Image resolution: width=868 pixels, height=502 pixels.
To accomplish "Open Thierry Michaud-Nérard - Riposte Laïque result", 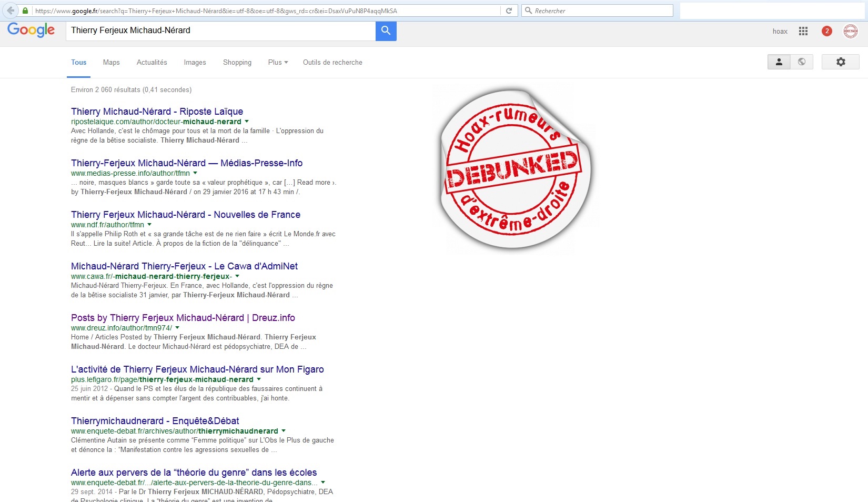I will click(157, 112).
